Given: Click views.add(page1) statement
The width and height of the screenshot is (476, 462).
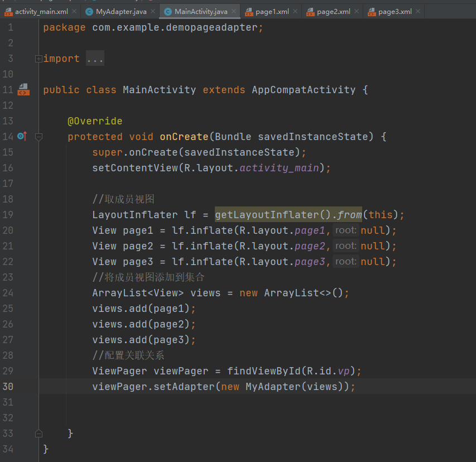Looking at the screenshot, I should 144,309.
